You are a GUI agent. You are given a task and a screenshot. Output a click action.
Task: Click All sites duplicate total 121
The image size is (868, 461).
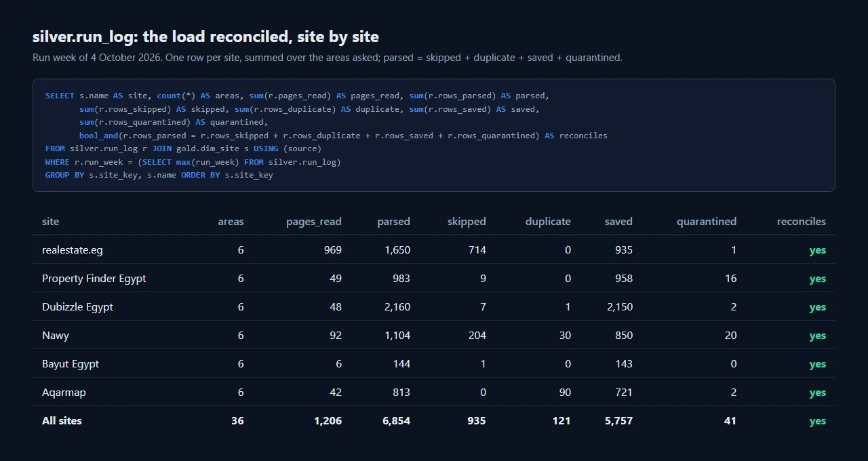[561, 421]
